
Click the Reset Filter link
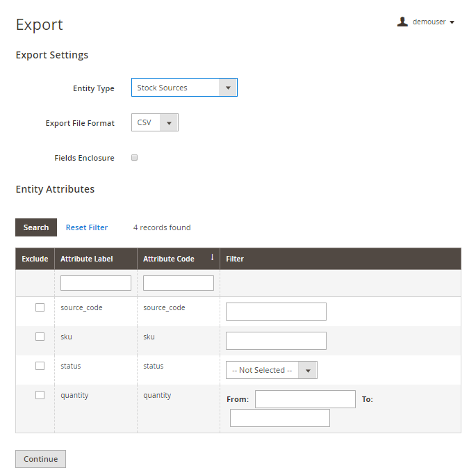(x=87, y=227)
